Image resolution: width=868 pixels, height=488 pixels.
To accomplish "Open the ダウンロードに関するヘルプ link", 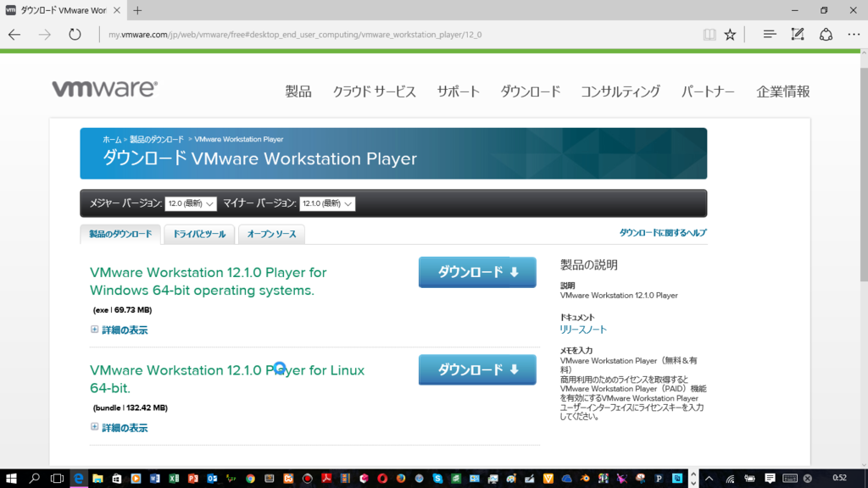I will click(663, 233).
